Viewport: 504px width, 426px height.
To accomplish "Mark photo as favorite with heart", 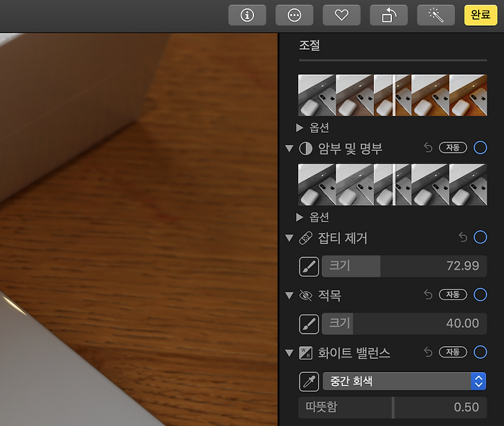I will coord(342,15).
